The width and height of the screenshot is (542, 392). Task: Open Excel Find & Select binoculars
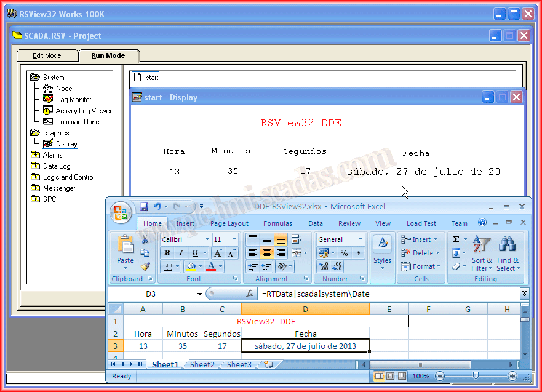507,246
